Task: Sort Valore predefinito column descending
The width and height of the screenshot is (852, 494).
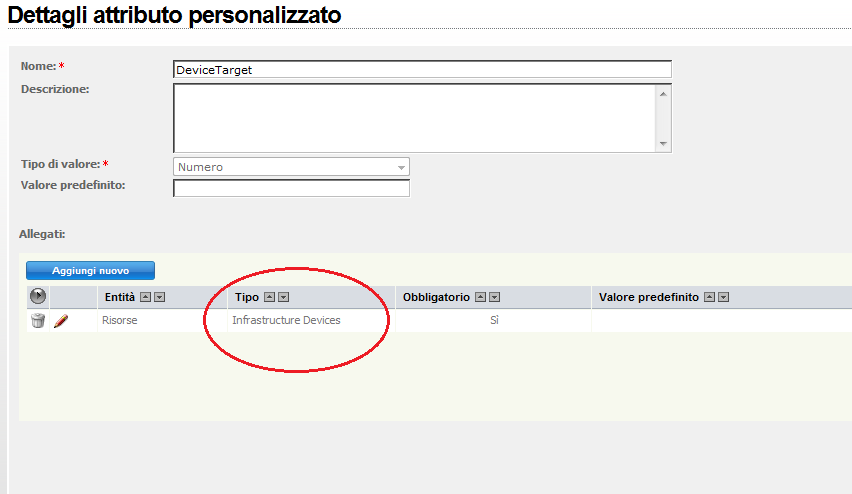Action: click(x=724, y=297)
